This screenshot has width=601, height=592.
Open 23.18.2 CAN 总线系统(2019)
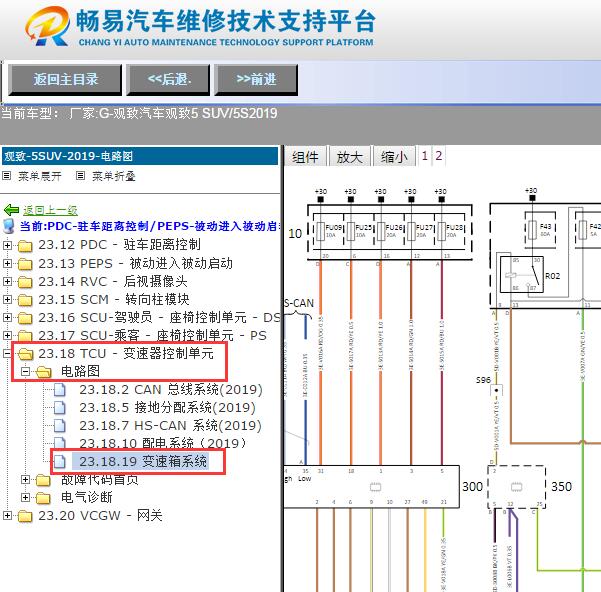pyautogui.click(x=171, y=390)
